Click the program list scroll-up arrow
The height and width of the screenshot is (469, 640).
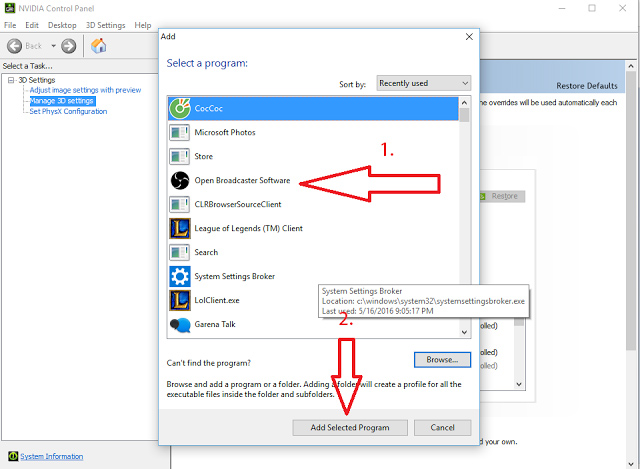tap(464, 102)
